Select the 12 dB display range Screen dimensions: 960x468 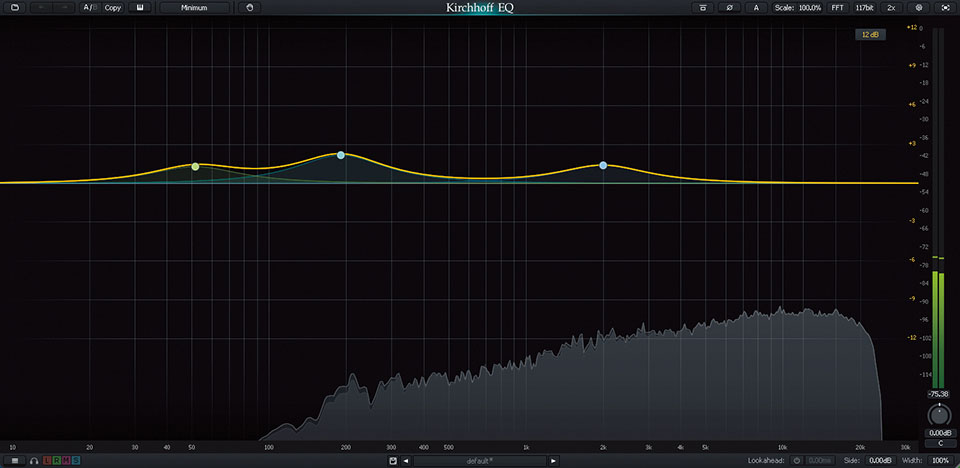tap(870, 35)
